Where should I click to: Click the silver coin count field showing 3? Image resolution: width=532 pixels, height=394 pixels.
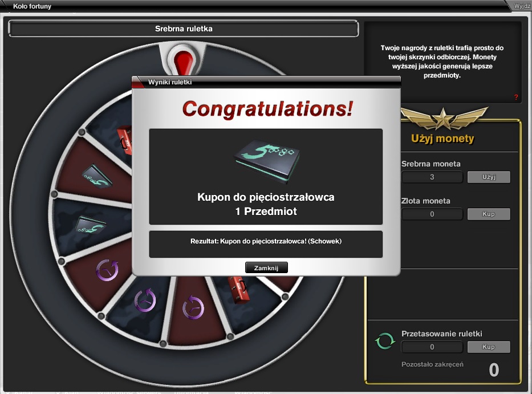432,177
